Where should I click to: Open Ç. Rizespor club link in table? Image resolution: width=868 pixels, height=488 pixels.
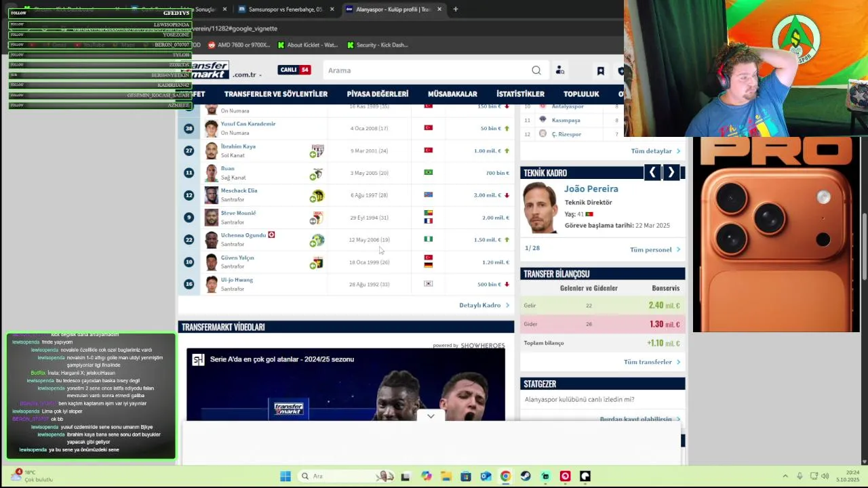(x=566, y=134)
